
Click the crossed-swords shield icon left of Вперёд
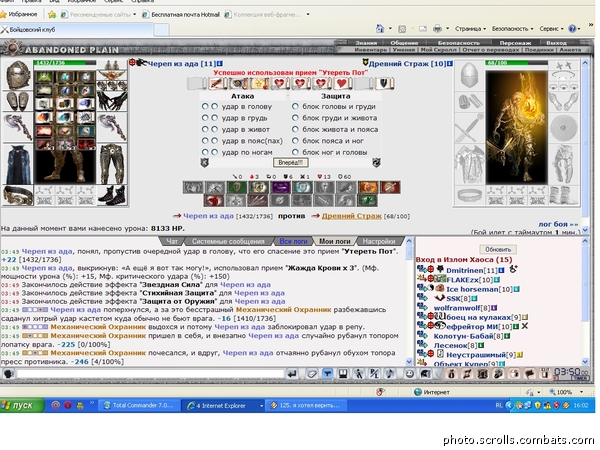(205, 163)
